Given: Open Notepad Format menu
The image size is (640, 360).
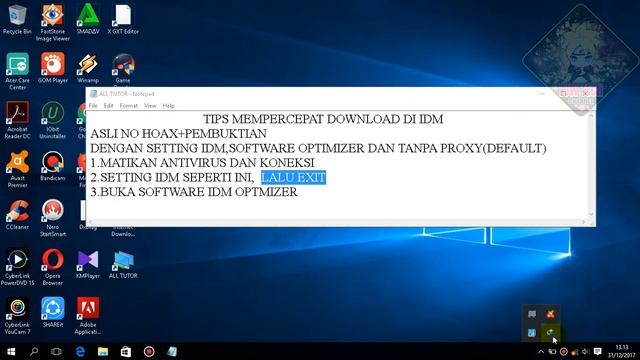Looking at the screenshot, I should (129, 106).
